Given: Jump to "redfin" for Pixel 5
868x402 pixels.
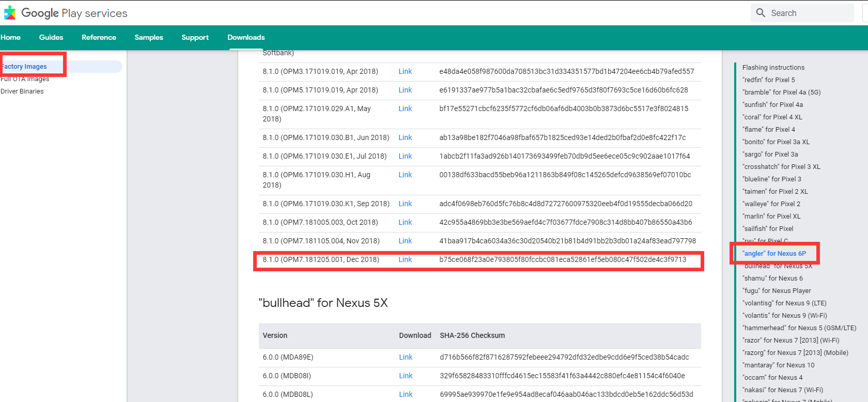Looking at the screenshot, I should coord(769,80).
